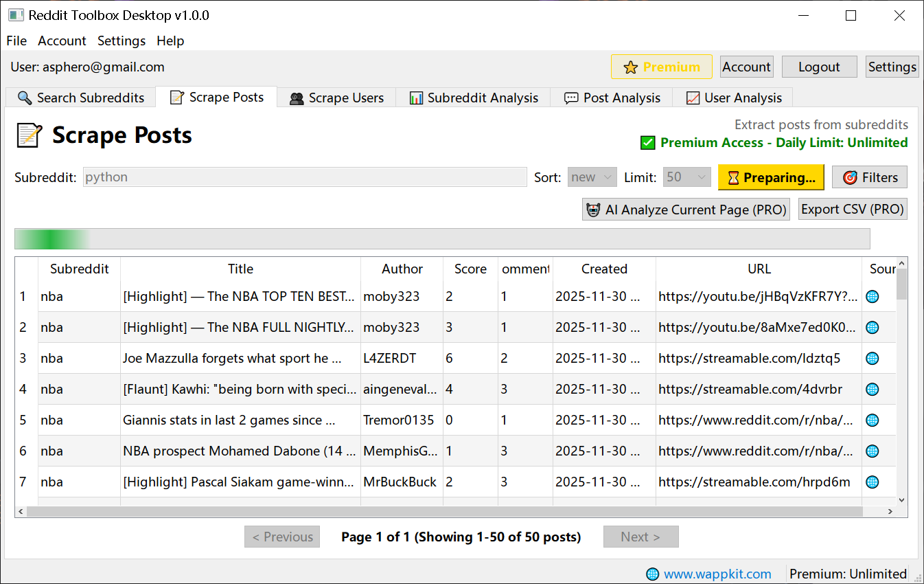Click the Preparing... scrape button

(771, 177)
